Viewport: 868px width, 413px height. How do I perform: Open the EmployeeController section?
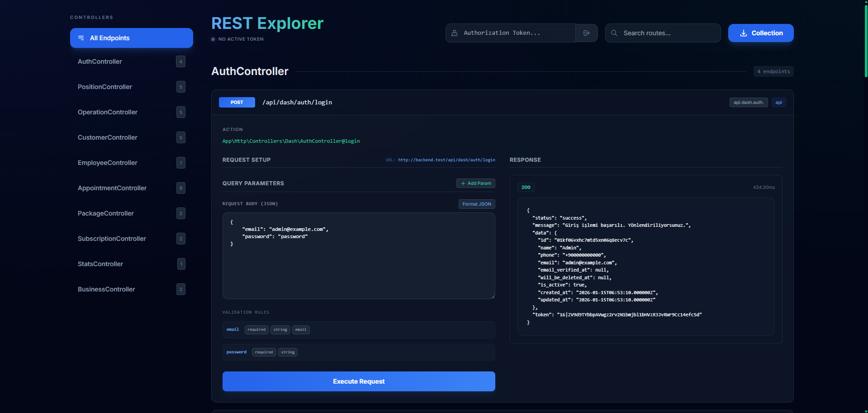tap(108, 163)
